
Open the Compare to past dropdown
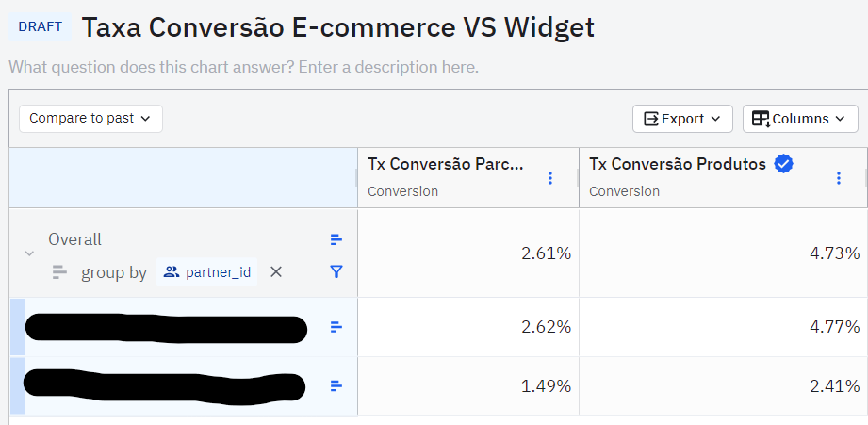click(90, 119)
